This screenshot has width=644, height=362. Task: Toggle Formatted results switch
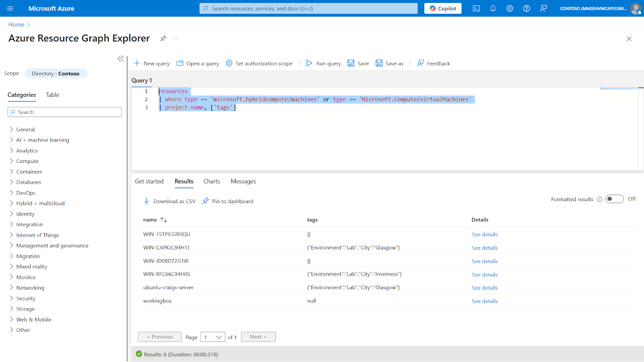click(x=615, y=199)
